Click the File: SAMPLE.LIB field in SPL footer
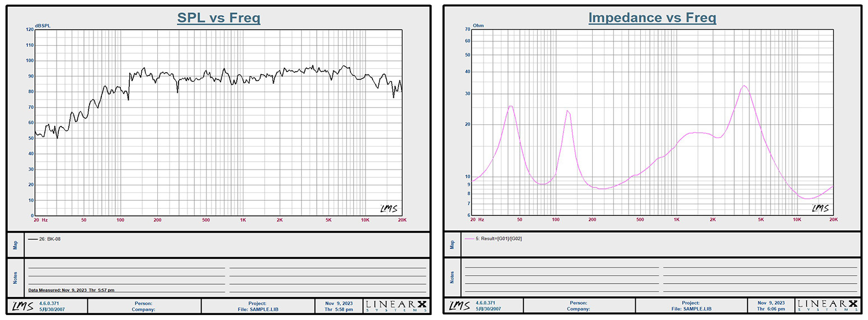 click(257, 309)
